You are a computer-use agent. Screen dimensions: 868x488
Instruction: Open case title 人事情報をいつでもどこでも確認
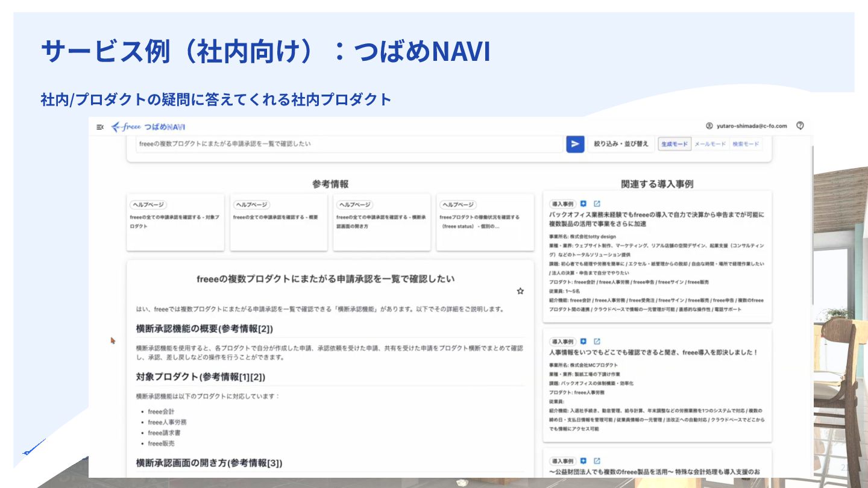653,352
